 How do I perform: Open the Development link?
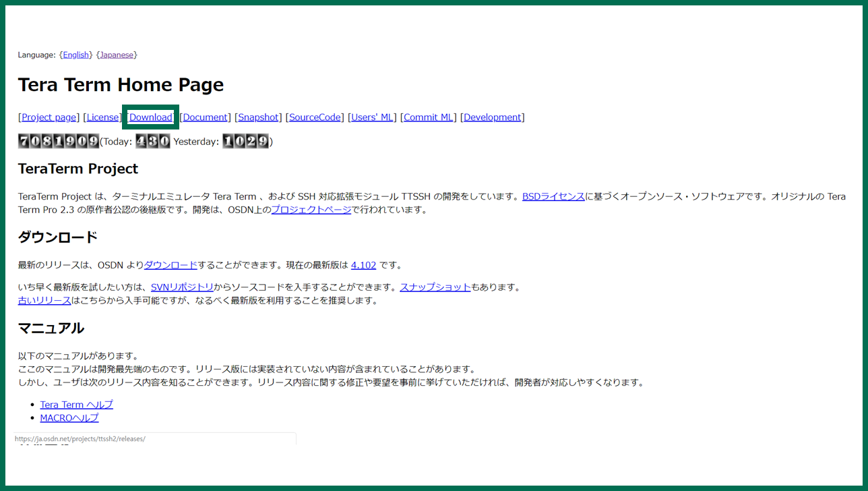pos(493,117)
